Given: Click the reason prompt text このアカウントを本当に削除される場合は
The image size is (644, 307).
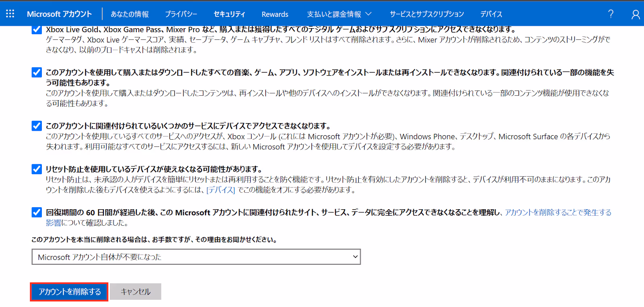Looking at the screenshot, I should [x=154, y=239].
